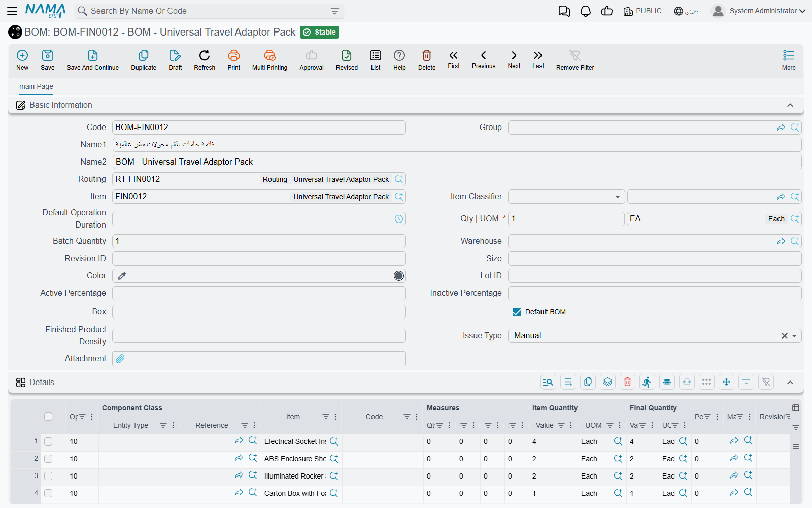
Task: Jump to the Last record
Action: click(x=538, y=59)
